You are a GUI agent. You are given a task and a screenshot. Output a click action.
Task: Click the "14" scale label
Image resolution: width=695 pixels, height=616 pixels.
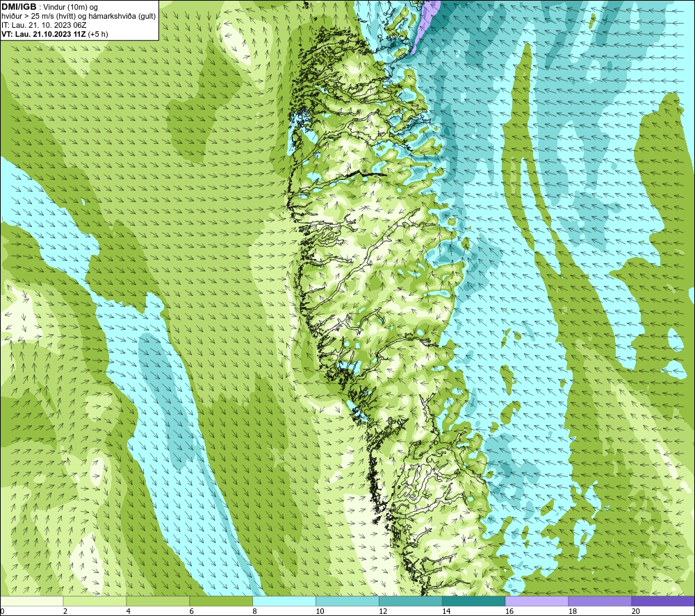[446, 611]
